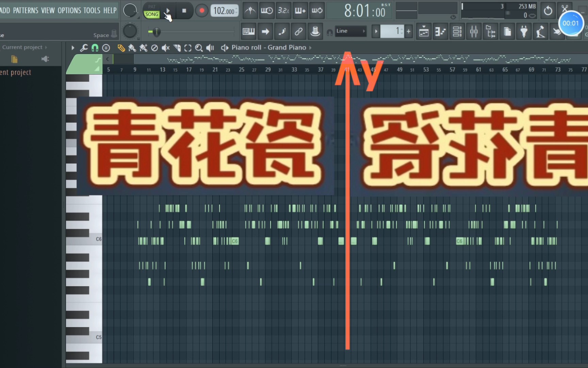Open the pattern selector arrow

click(x=376, y=32)
